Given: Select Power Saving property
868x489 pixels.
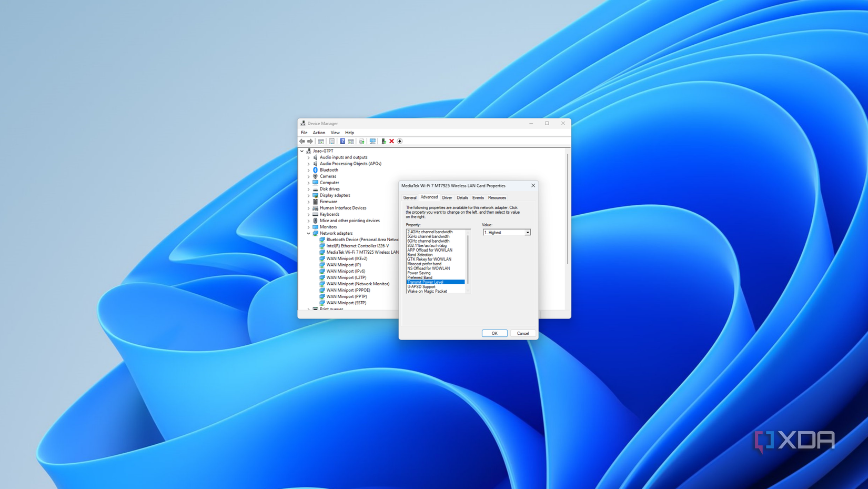Looking at the screenshot, I should click(436, 273).
